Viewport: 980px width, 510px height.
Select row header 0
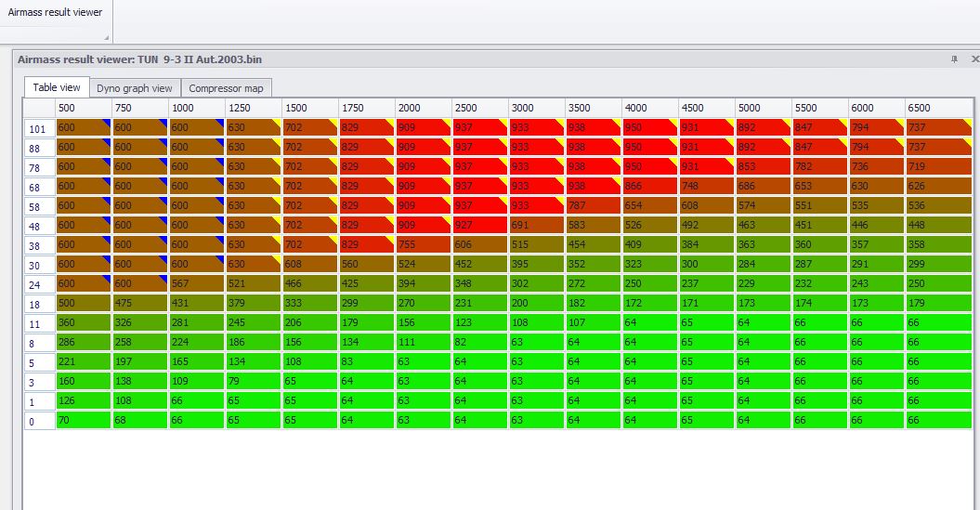coord(39,421)
